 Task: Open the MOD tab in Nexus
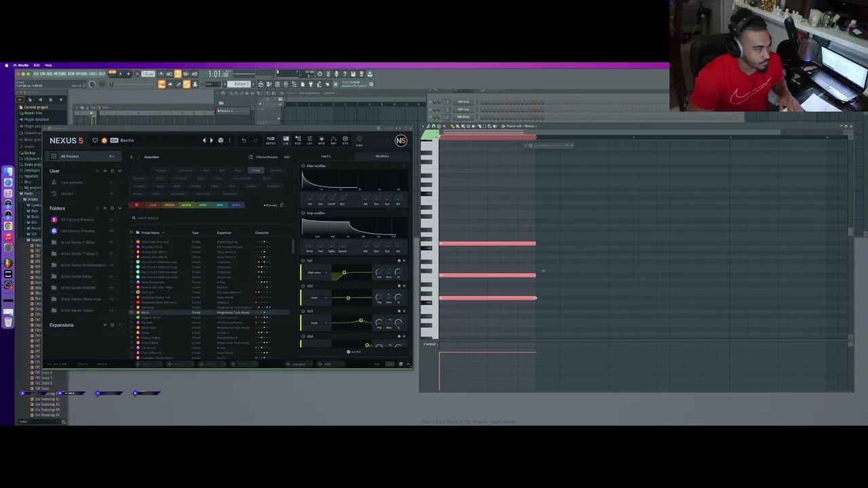point(321,140)
